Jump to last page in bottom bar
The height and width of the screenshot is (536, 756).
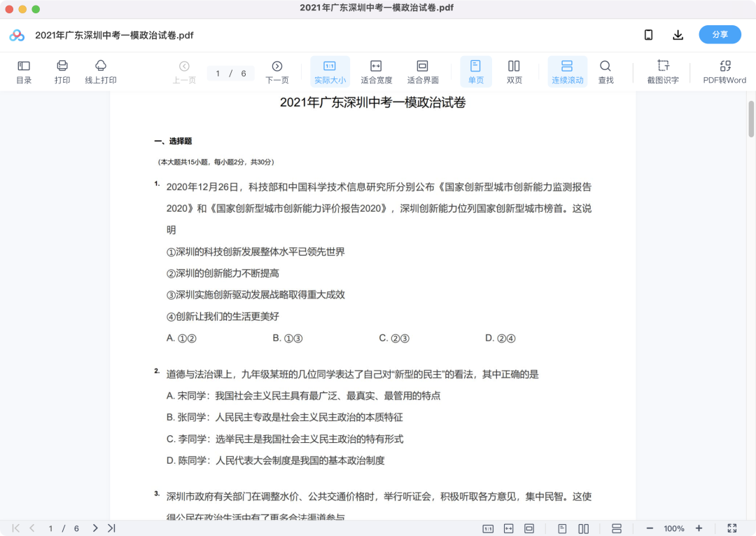[111, 528]
